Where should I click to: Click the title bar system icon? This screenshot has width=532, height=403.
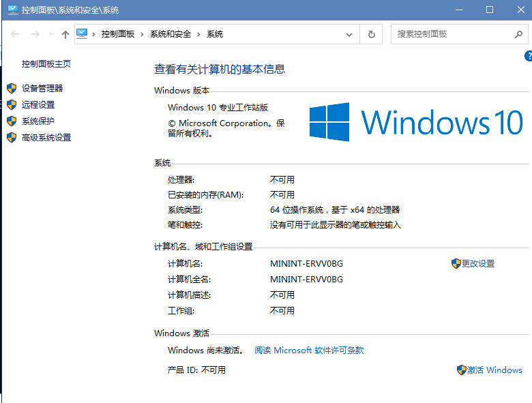click(12, 10)
